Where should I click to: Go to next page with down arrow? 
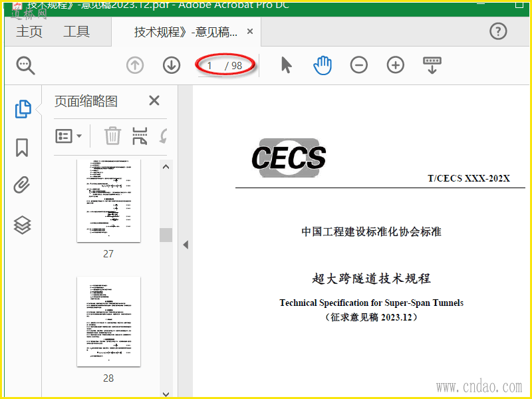[172, 65]
